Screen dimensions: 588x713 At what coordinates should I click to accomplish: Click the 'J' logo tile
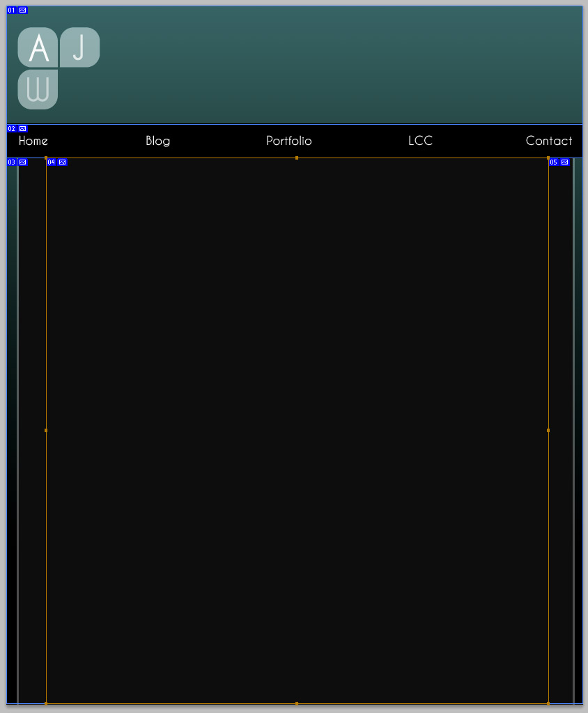[80, 47]
